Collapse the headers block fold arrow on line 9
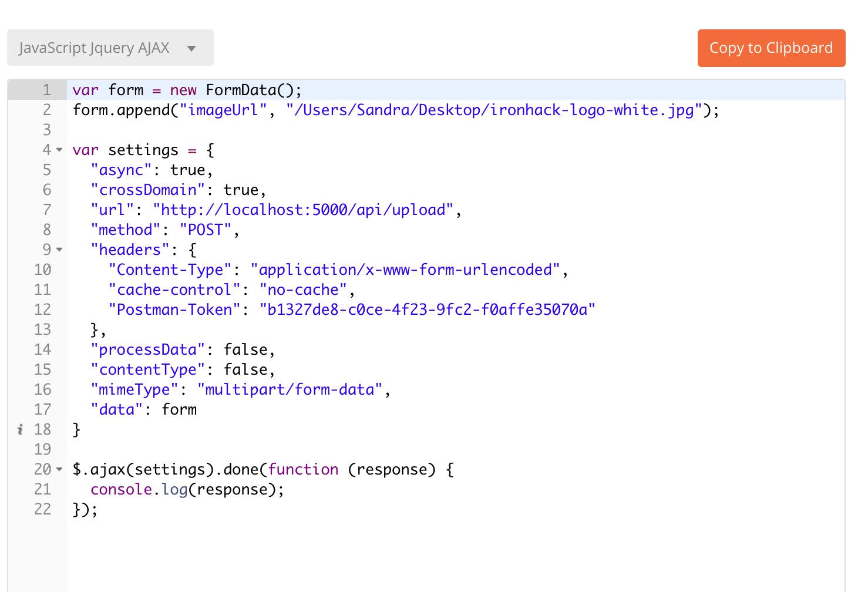Screen dimensions: 868x592 59,250
